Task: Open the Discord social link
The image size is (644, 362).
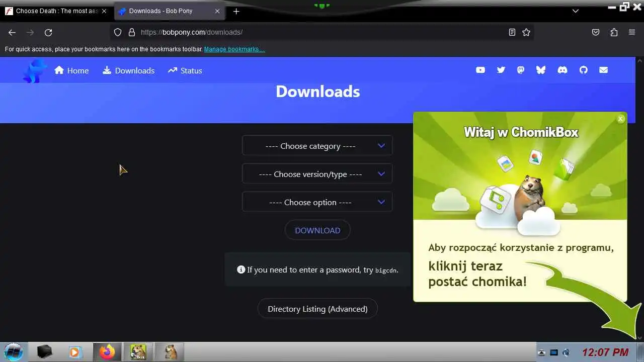Action: (562, 70)
